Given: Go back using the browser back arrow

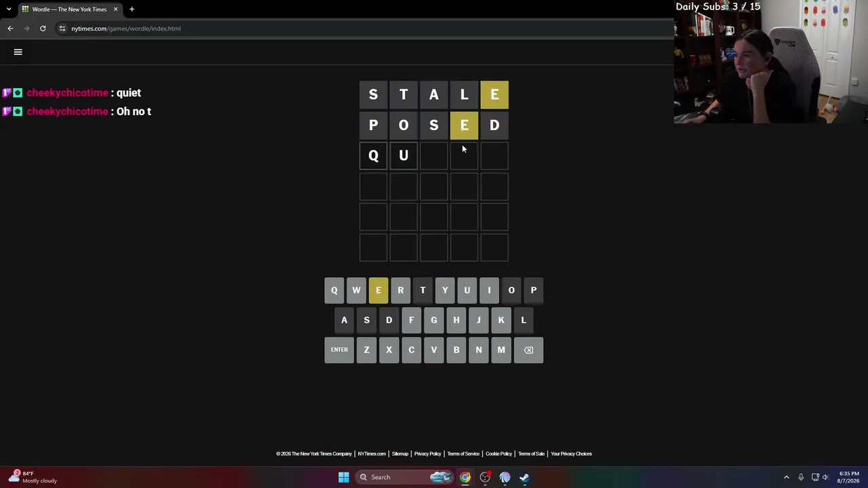Looking at the screenshot, I should tap(10, 28).
